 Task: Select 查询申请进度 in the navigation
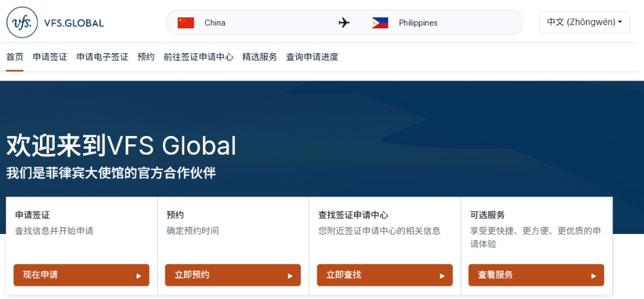pos(312,57)
